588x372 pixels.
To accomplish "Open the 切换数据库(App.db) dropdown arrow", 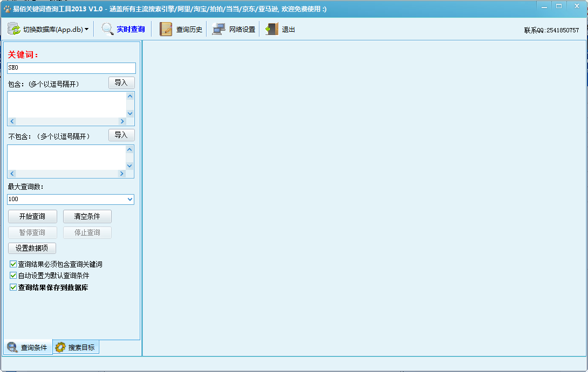I will (x=86, y=29).
